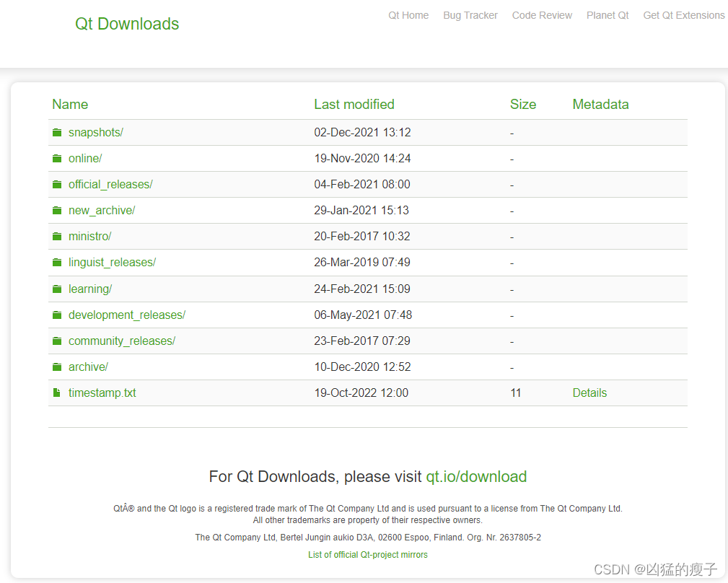
Task: Open the learning/ directory link
Action: [90, 289]
